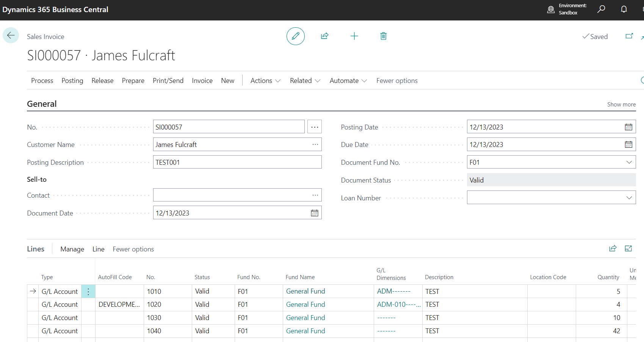
Task: Open the page in a new window
Action: (x=629, y=36)
